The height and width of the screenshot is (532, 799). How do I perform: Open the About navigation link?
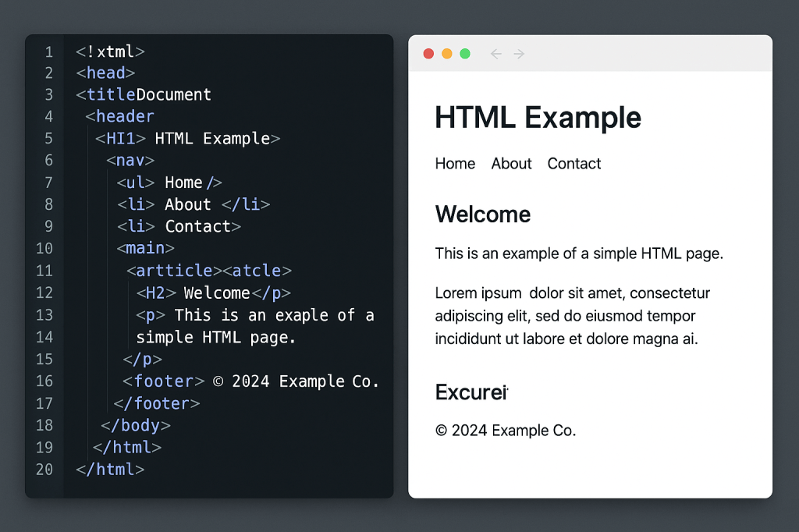click(511, 164)
